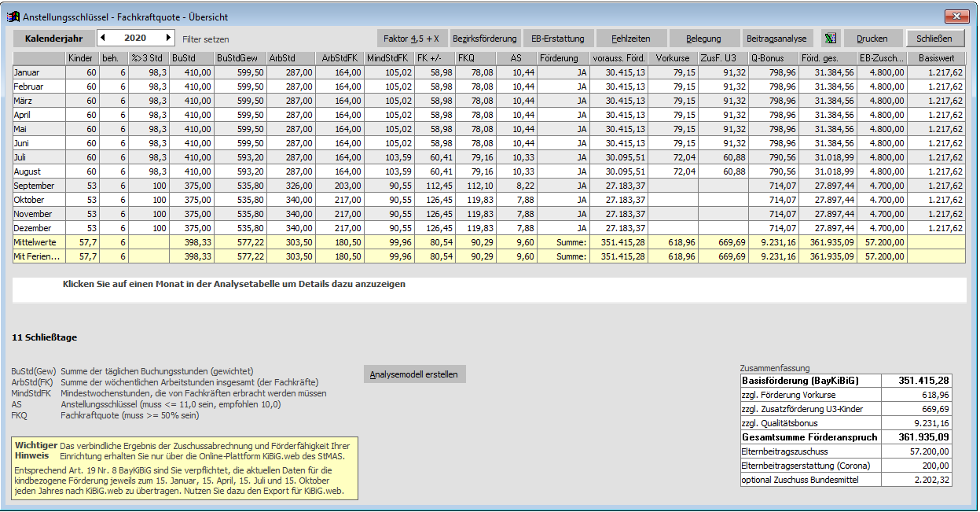Open Filter setzen
The width and height of the screenshot is (980, 512).
[x=206, y=39]
